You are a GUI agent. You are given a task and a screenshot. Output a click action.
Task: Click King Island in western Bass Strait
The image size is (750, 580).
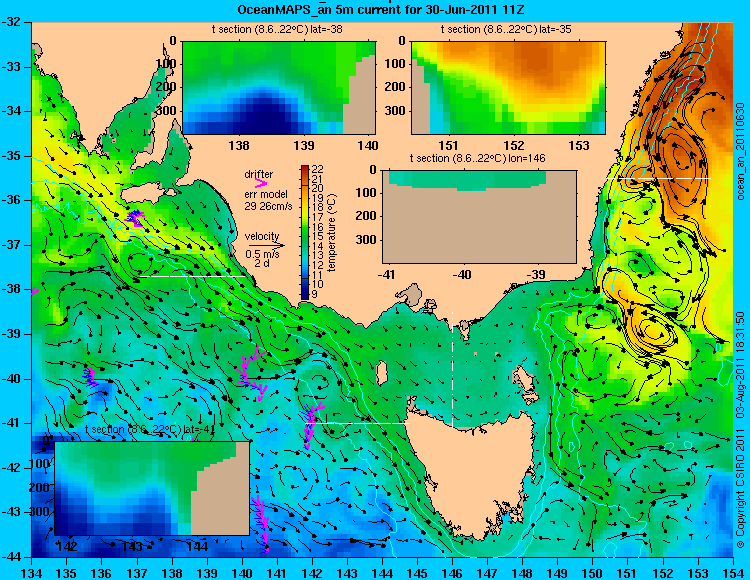point(382,372)
